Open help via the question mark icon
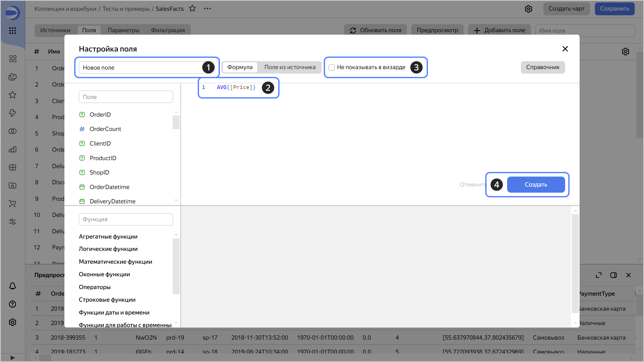 tap(13, 304)
